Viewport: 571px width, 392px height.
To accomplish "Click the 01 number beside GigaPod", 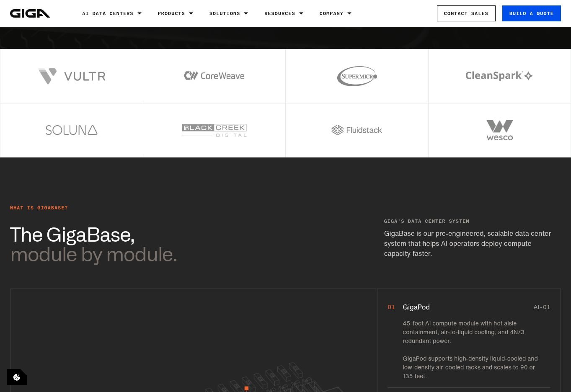I will click(x=391, y=307).
